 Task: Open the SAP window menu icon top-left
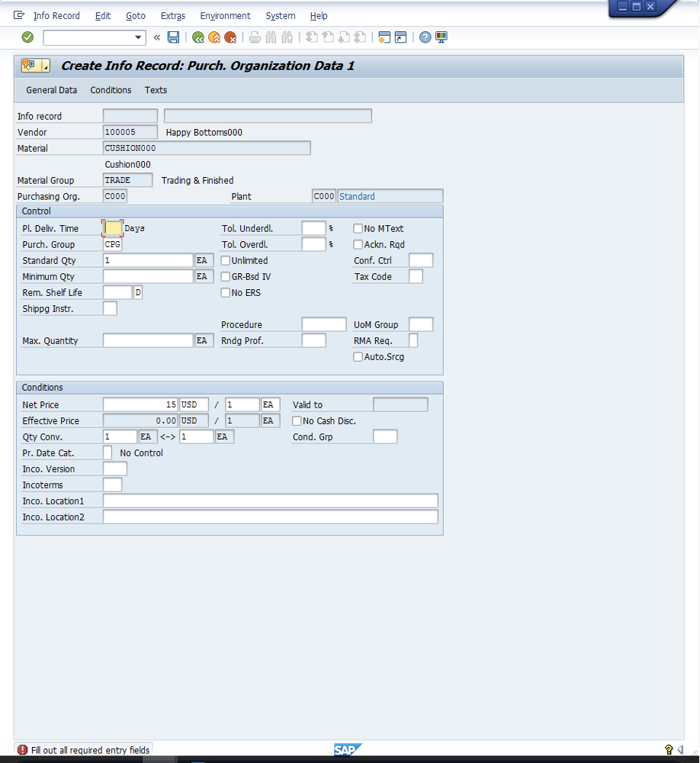[x=19, y=15]
